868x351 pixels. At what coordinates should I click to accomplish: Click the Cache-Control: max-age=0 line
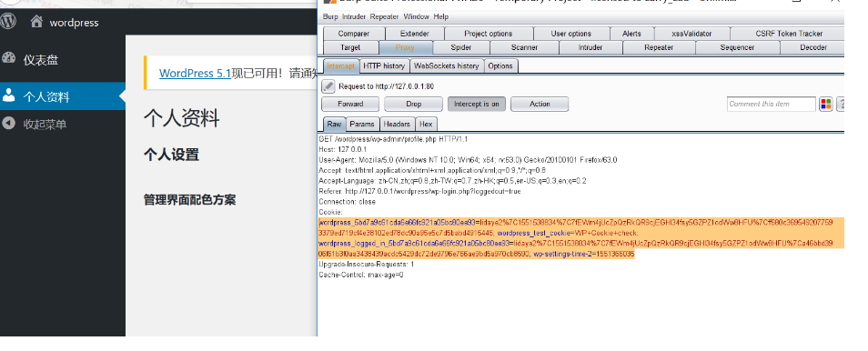click(361, 276)
